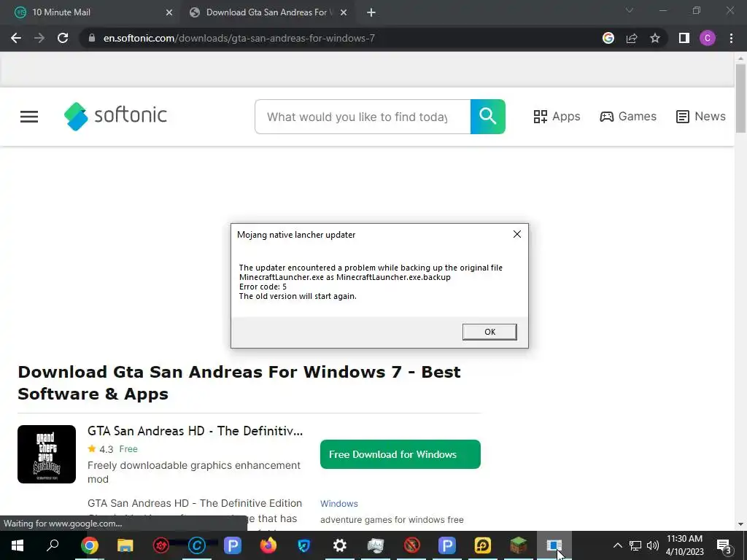Open Minecraft grass block taskbar icon
Image resolution: width=747 pixels, height=560 pixels.
pos(519,545)
